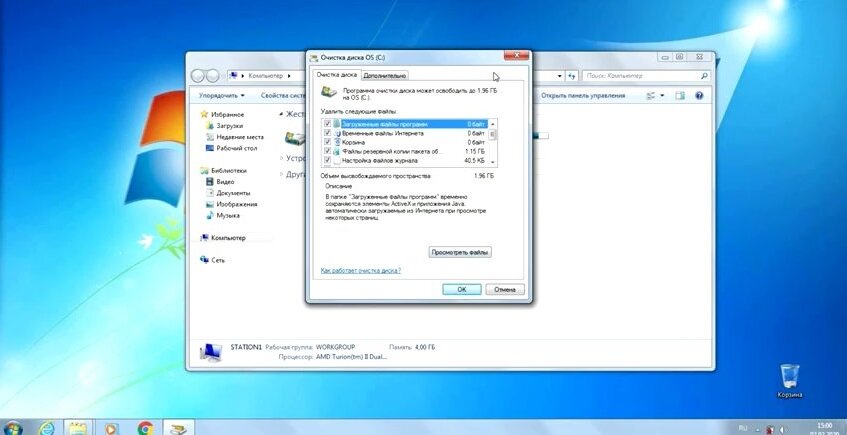Screen dimensions: 847x435
Task: Click the Explorer help question mark icon
Action: 699,96
